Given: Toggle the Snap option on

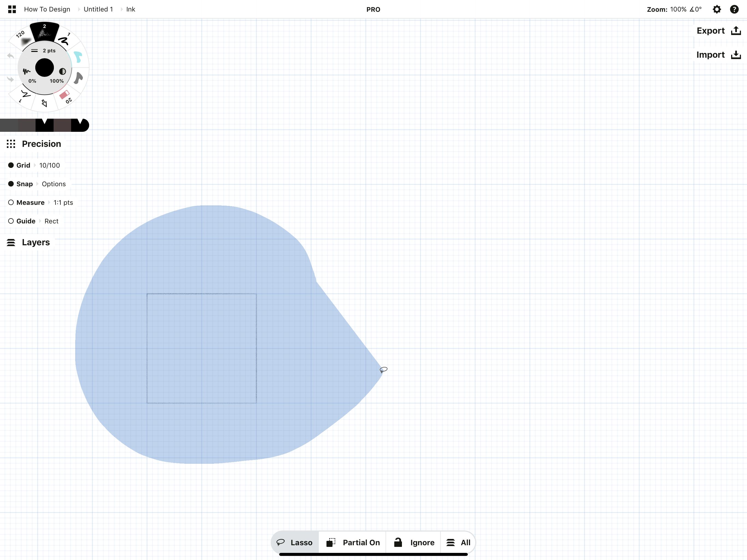Looking at the screenshot, I should pyautogui.click(x=11, y=183).
